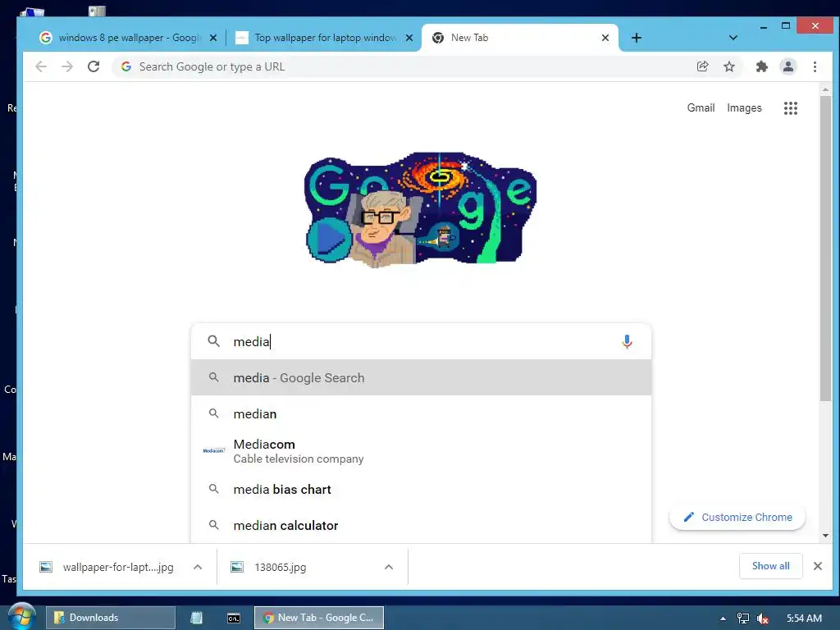Open the Extensions puzzle icon
The image size is (840, 630).
click(x=761, y=66)
